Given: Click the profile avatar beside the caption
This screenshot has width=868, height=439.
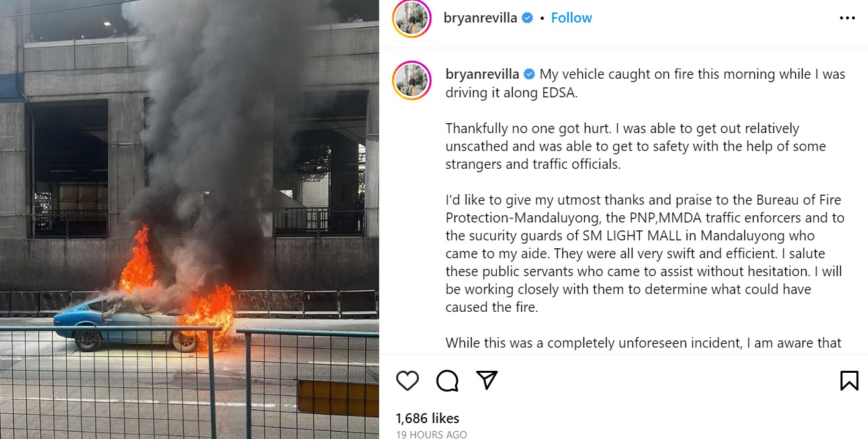Looking at the screenshot, I should pyautogui.click(x=412, y=81).
